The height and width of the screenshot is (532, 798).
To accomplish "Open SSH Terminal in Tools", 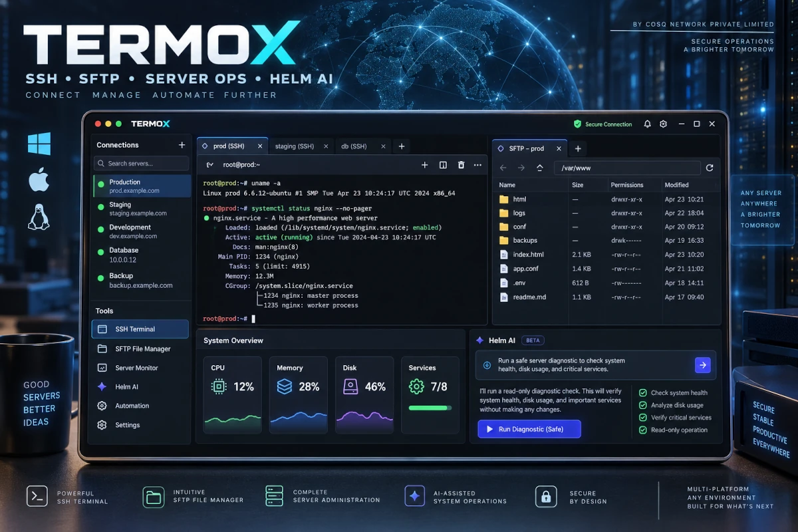I will pyautogui.click(x=140, y=329).
